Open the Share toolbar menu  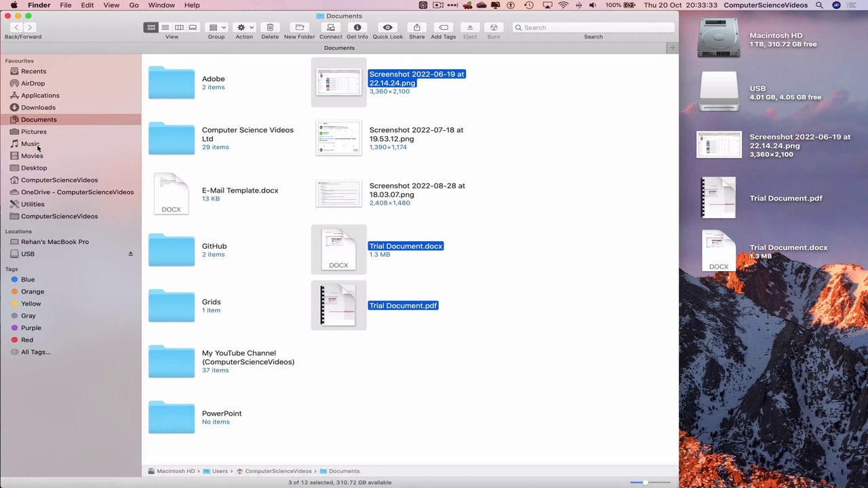point(417,28)
